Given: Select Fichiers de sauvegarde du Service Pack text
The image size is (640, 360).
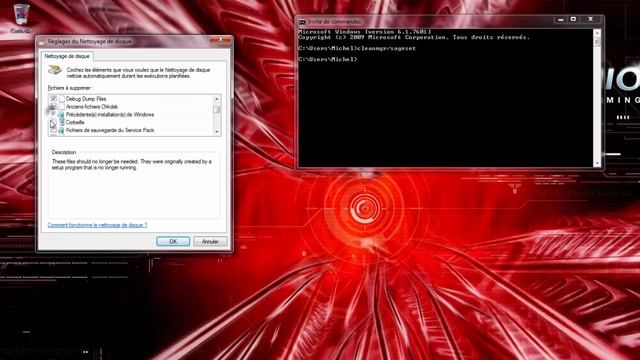Looking at the screenshot, I should click(x=110, y=130).
